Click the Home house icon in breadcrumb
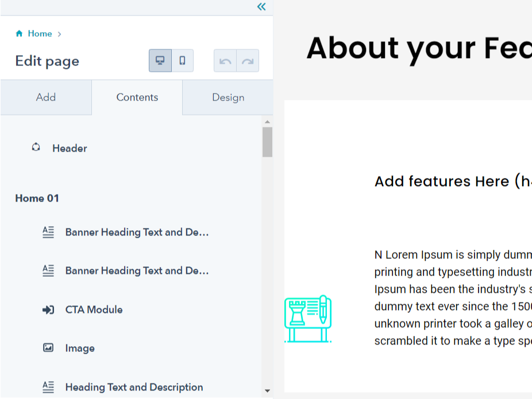The width and height of the screenshot is (532, 399). click(x=20, y=34)
